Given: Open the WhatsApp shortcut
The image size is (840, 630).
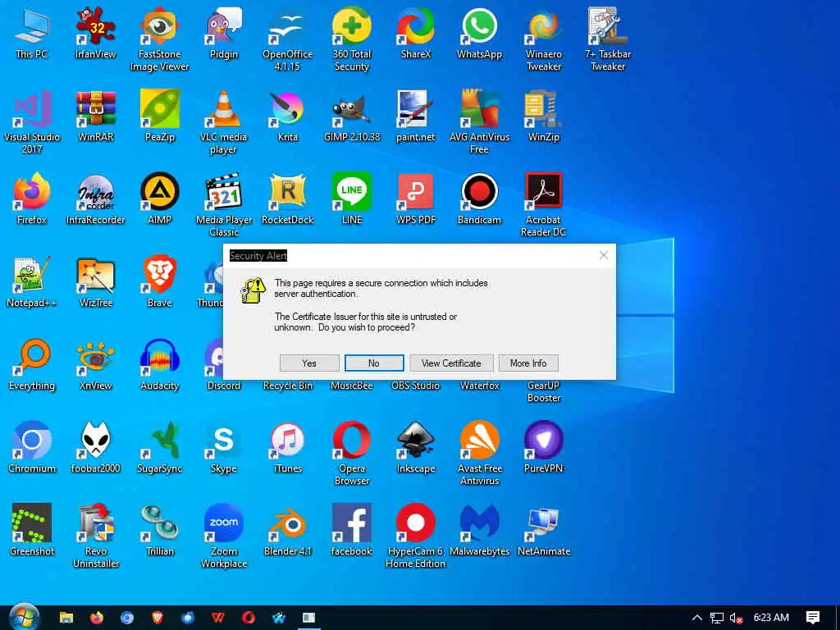Looking at the screenshot, I should pyautogui.click(x=479, y=33).
